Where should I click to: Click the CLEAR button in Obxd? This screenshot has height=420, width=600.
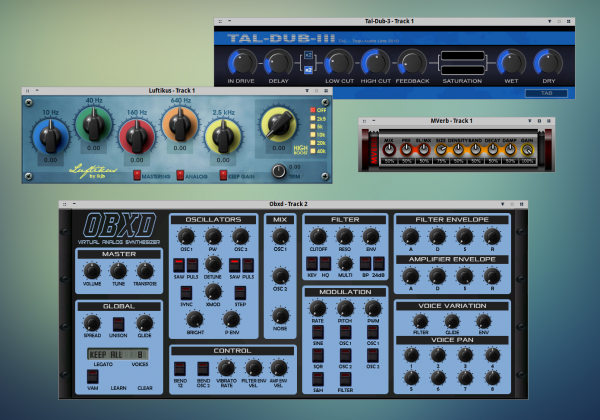click(145, 388)
